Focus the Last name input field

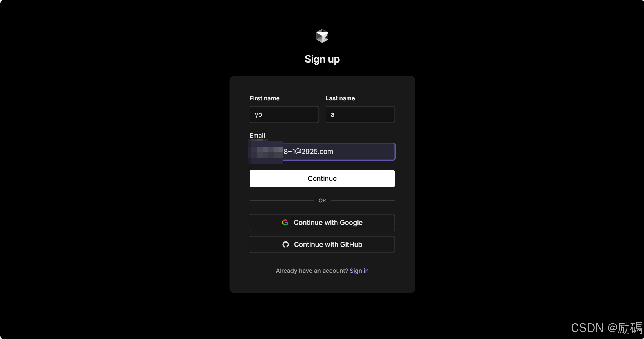click(x=360, y=114)
